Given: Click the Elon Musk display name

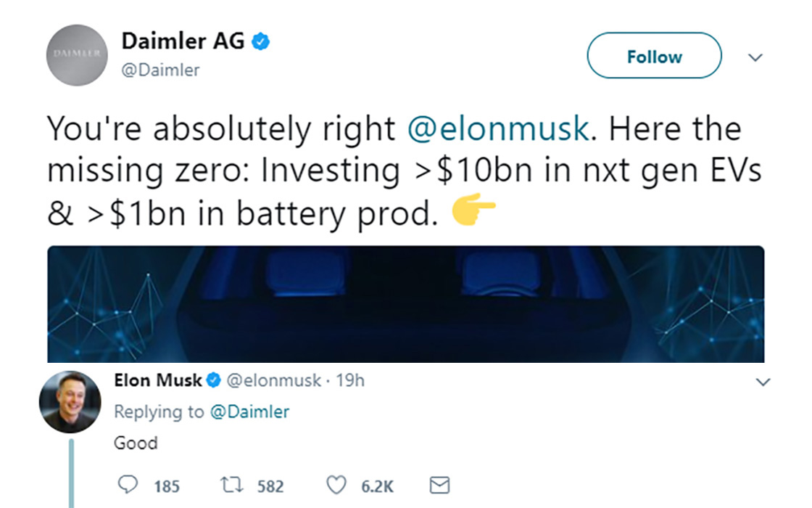Looking at the screenshot, I should [158, 380].
